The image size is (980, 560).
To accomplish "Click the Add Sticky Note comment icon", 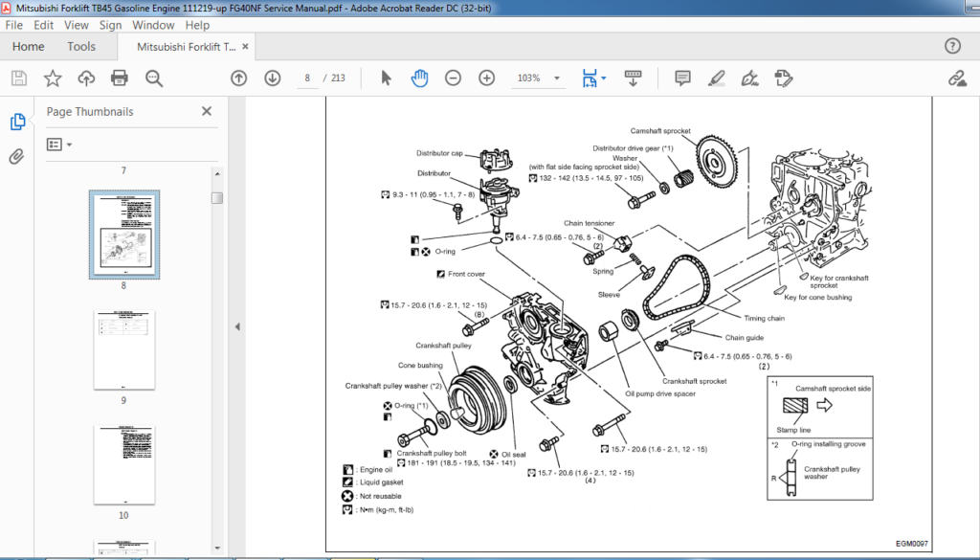I will [x=682, y=78].
